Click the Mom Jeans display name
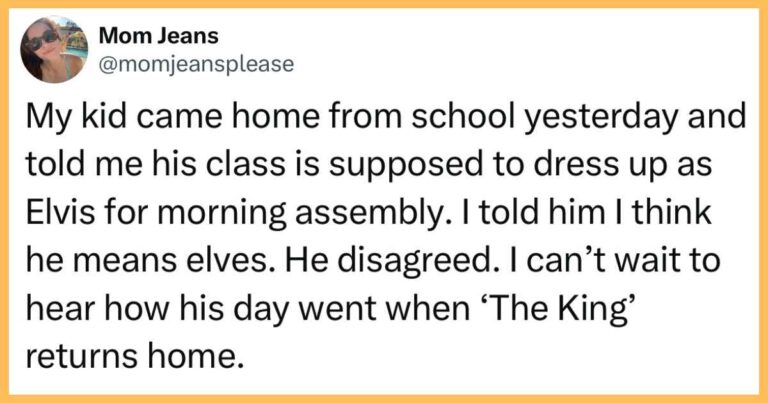 [159, 36]
